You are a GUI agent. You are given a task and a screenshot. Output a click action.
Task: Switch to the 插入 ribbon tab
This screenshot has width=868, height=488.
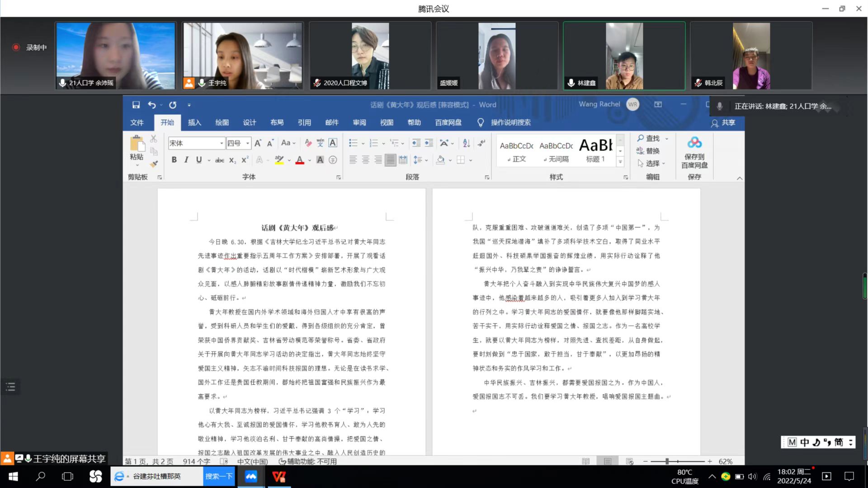194,122
